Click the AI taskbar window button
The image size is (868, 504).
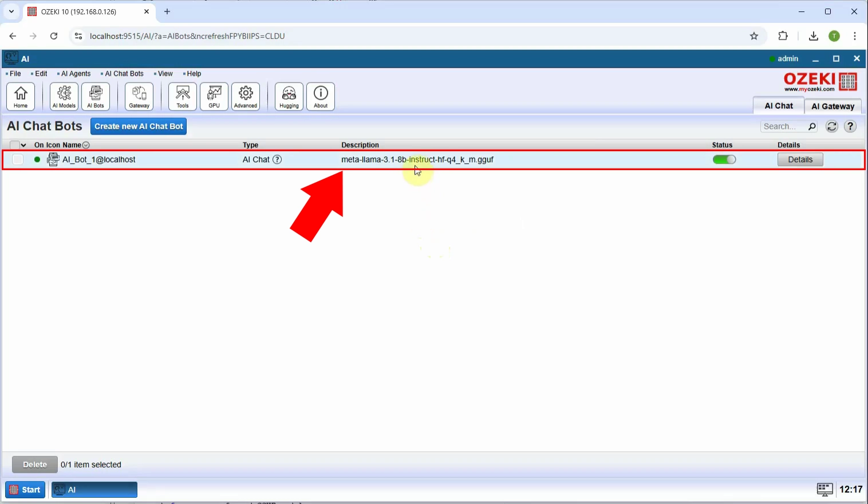pos(94,490)
